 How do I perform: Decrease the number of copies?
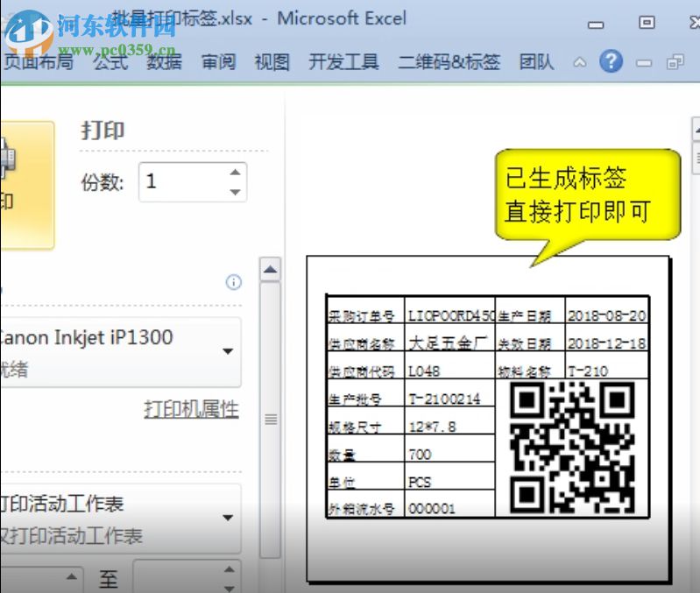pos(236,193)
